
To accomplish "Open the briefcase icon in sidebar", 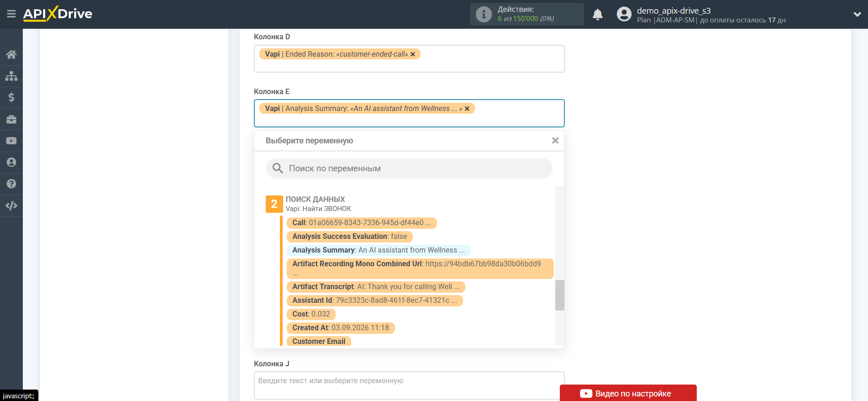I will (x=11, y=119).
